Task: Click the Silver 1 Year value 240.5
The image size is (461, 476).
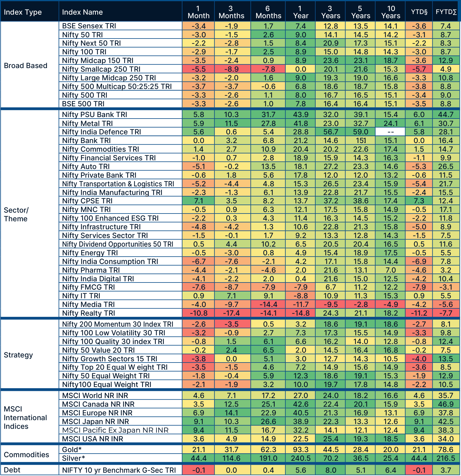Action: click(x=300, y=458)
